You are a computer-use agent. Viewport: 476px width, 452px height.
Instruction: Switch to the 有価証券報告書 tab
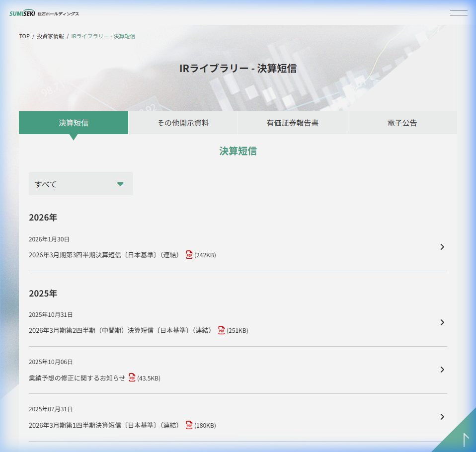pyautogui.click(x=292, y=123)
